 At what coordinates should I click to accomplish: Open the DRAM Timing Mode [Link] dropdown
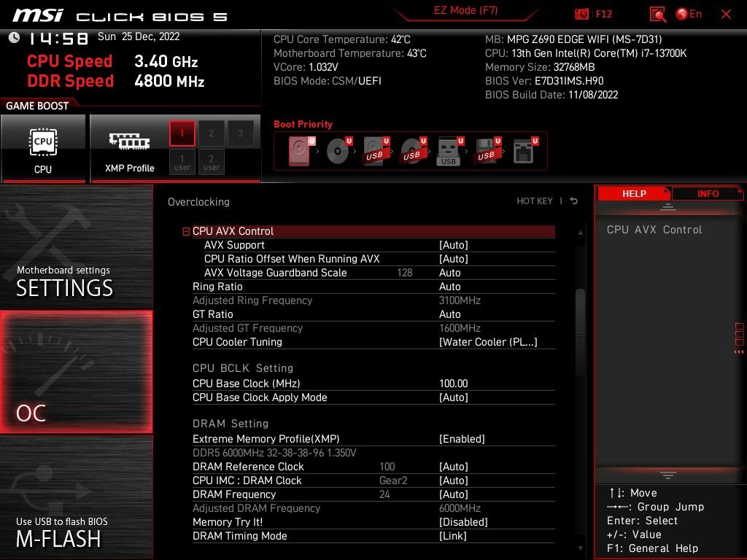pos(452,536)
